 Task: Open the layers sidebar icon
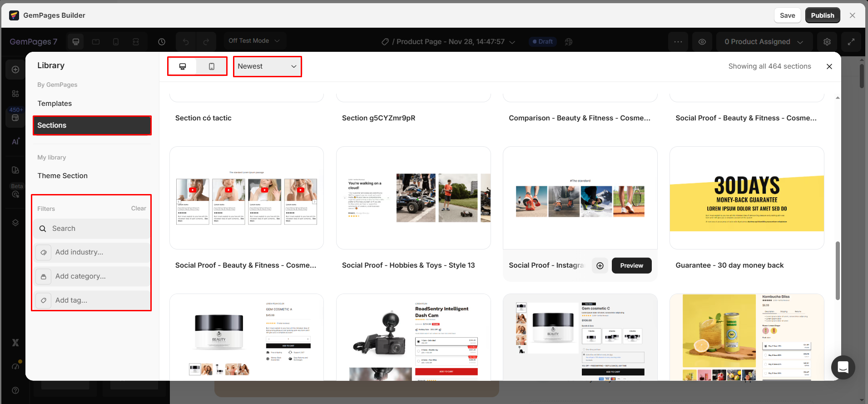15,223
